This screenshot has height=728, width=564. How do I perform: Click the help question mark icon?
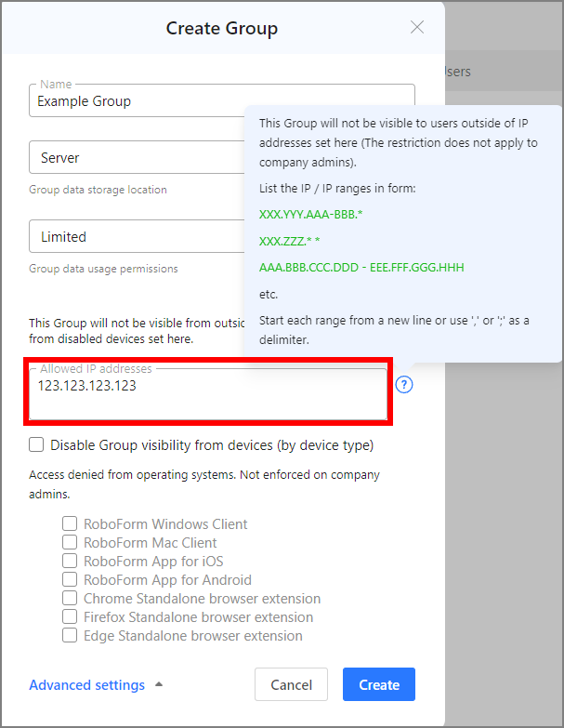click(x=404, y=385)
